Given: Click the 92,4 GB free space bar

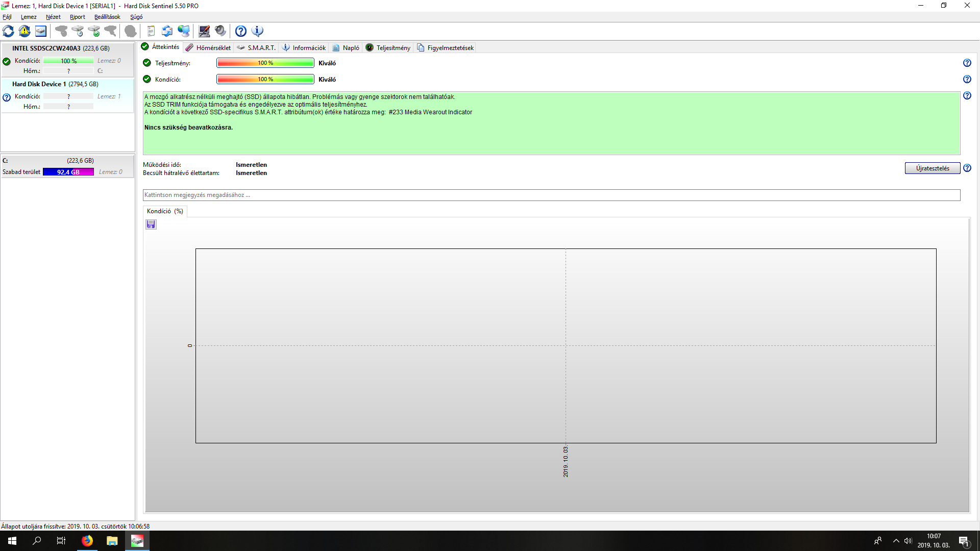Looking at the screenshot, I should [x=68, y=172].
